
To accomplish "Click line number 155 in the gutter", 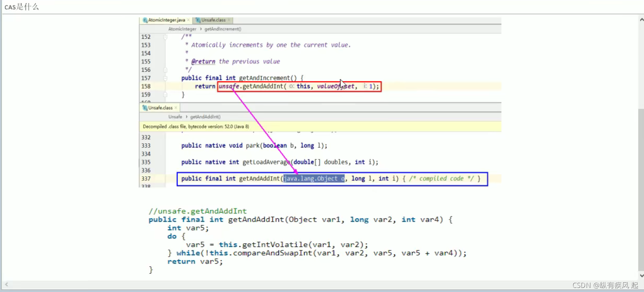I will [x=146, y=61].
